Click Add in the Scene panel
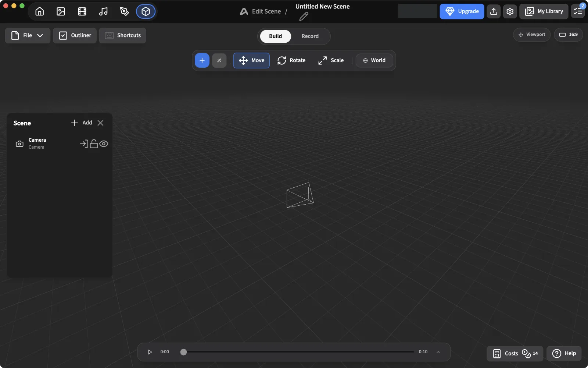588x368 pixels. pyautogui.click(x=82, y=123)
